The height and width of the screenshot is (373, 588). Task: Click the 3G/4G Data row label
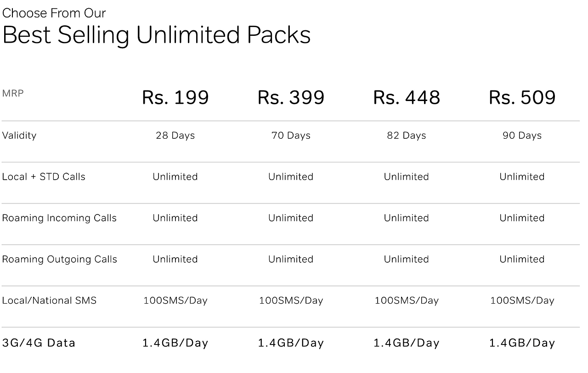pos(39,343)
